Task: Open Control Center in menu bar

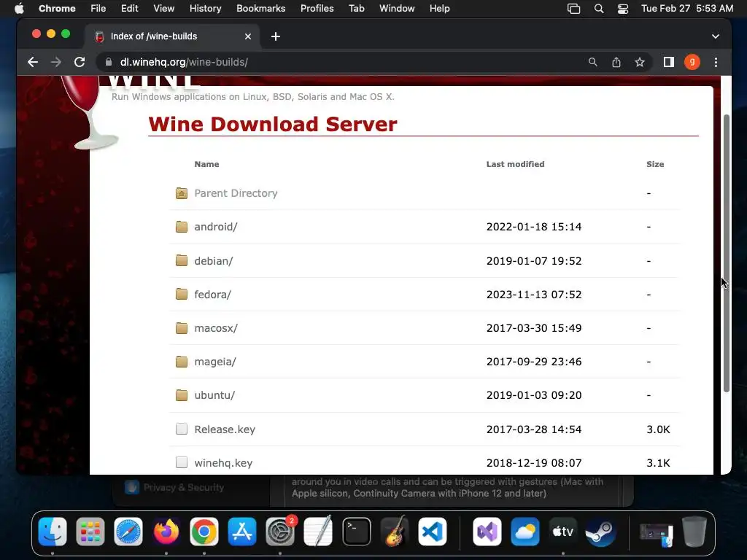Action: pyautogui.click(x=623, y=9)
